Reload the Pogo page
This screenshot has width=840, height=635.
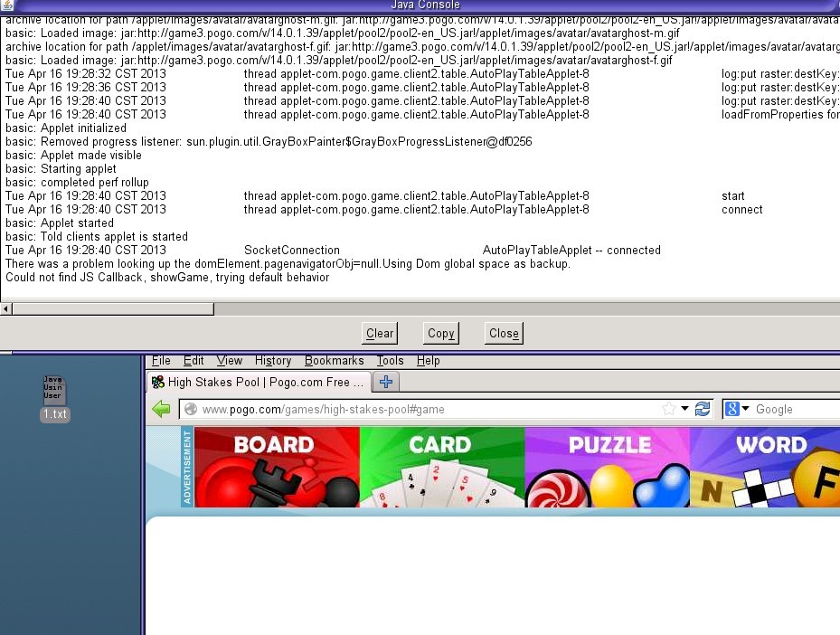703,410
